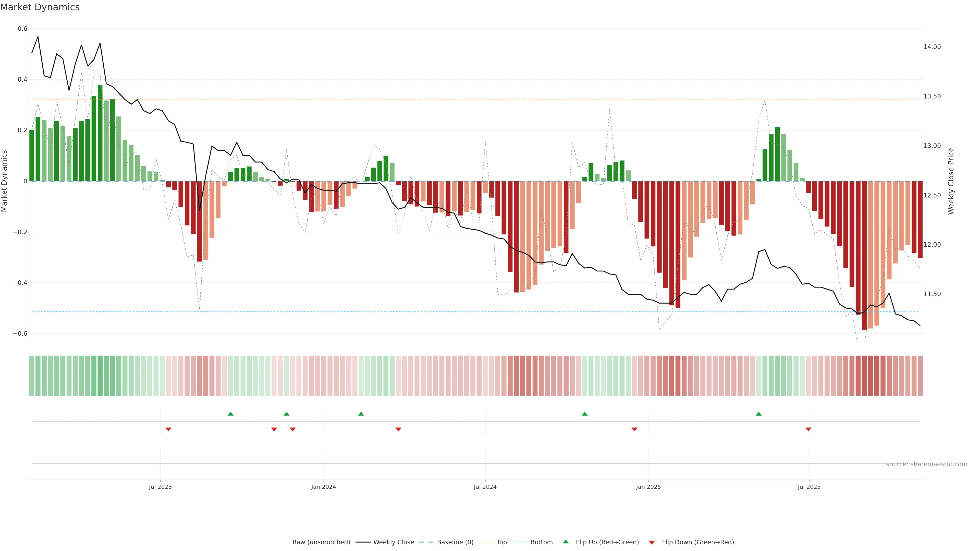Click the Market Dynamics chart title
Viewport: 980px width, 551px height.
[40, 7]
